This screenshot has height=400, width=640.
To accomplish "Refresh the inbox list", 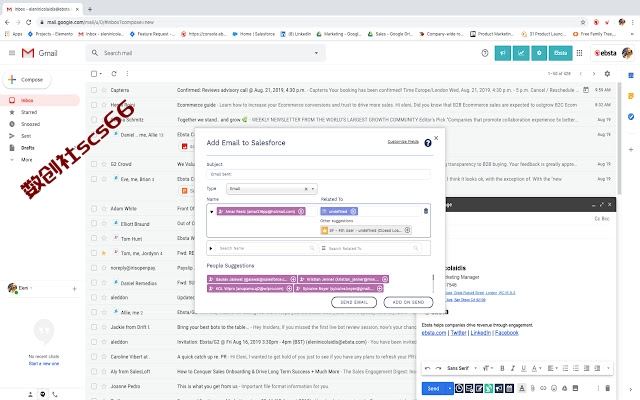I will [x=114, y=73].
